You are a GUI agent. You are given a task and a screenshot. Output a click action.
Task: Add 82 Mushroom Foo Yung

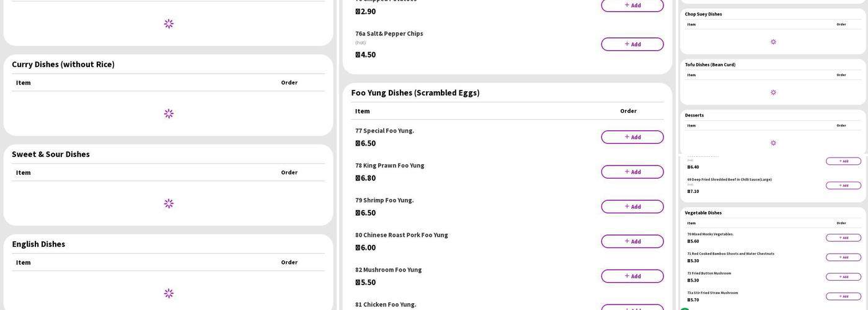(x=632, y=276)
